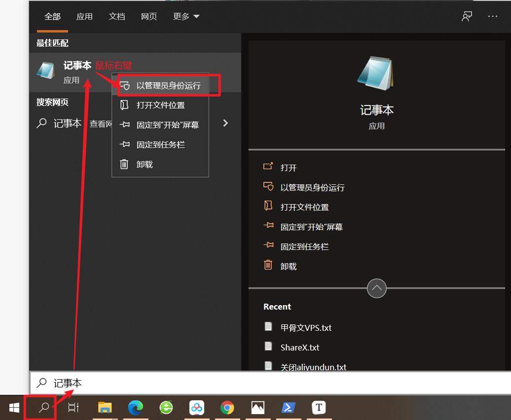Open Google Chrome from the taskbar
Viewport: 511px width, 420px height.
pyautogui.click(x=227, y=408)
